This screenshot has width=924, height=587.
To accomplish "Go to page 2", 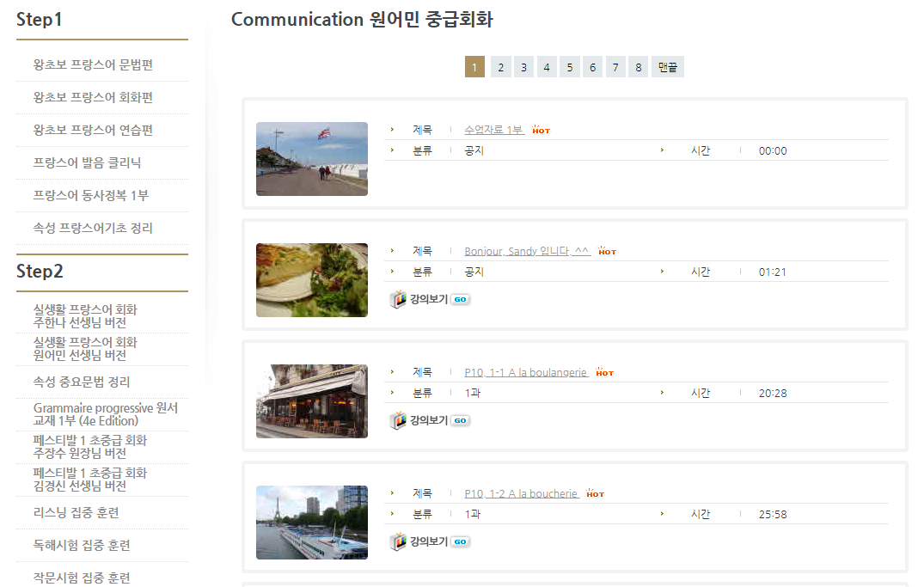I will pyautogui.click(x=501, y=67).
